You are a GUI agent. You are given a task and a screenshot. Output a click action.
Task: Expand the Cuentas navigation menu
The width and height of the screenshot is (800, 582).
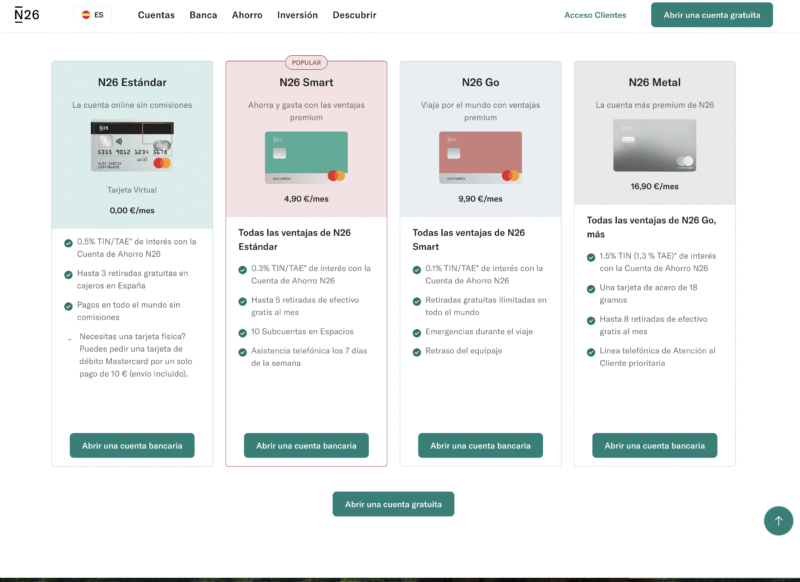coord(155,15)
